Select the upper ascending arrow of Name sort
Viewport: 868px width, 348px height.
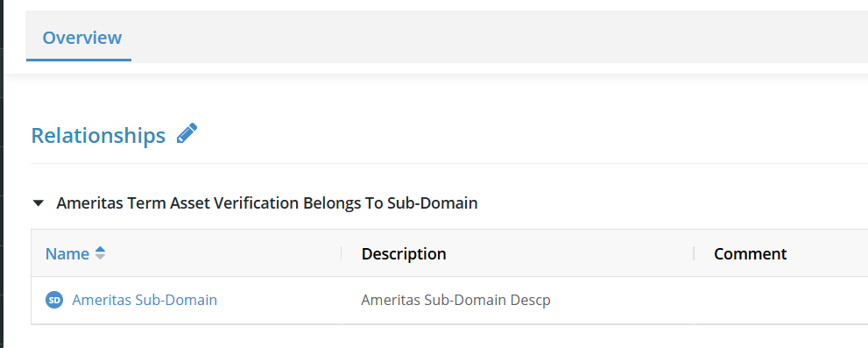[x=100, y=249]
